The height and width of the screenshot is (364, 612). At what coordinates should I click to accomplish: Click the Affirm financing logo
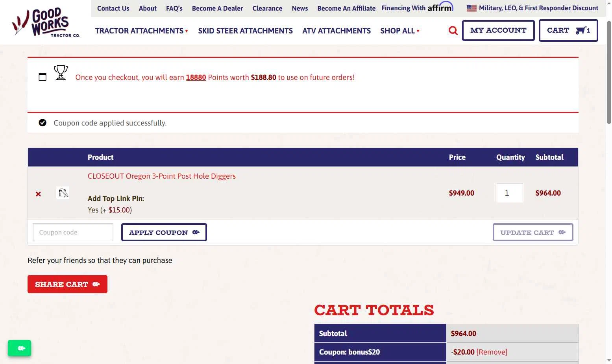[440, 7]
